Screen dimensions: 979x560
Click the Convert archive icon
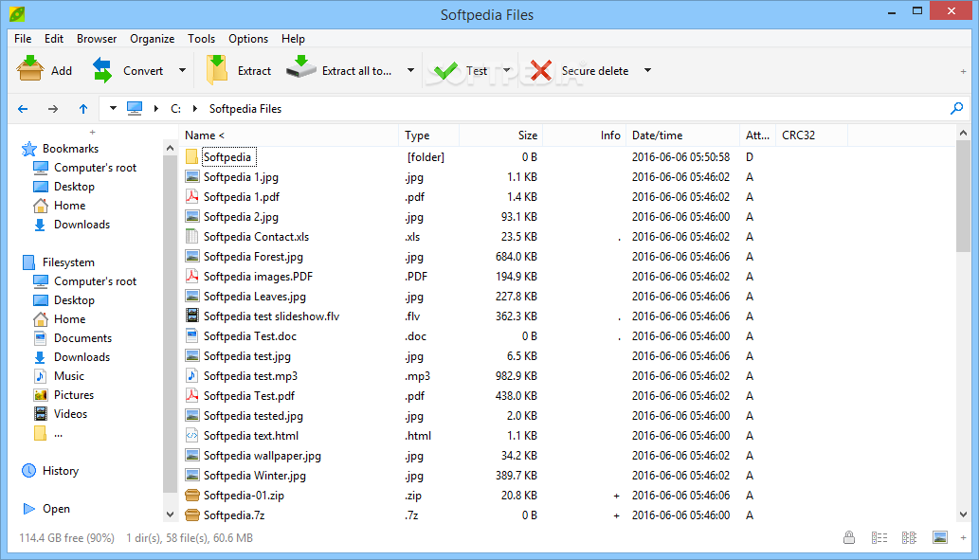coord(101,70)
